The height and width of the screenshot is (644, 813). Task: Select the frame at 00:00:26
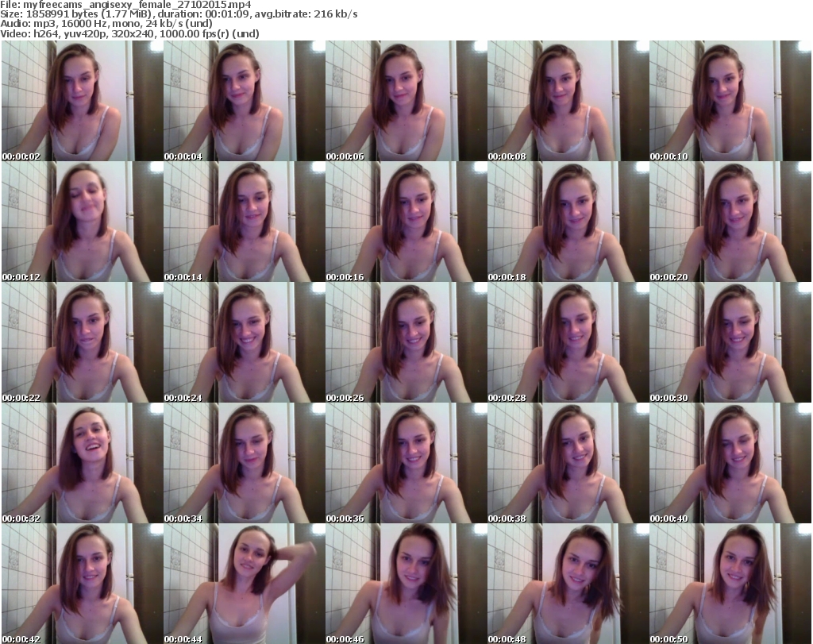406,342
